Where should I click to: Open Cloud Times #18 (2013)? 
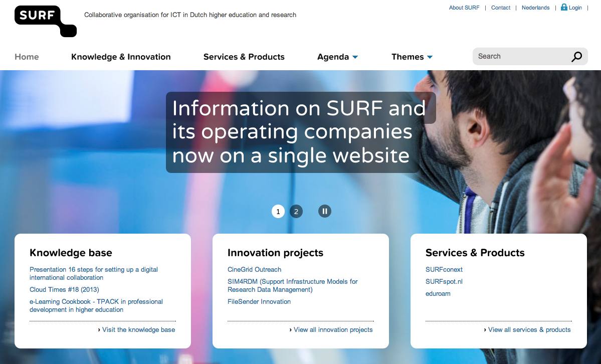coord(64,290)
